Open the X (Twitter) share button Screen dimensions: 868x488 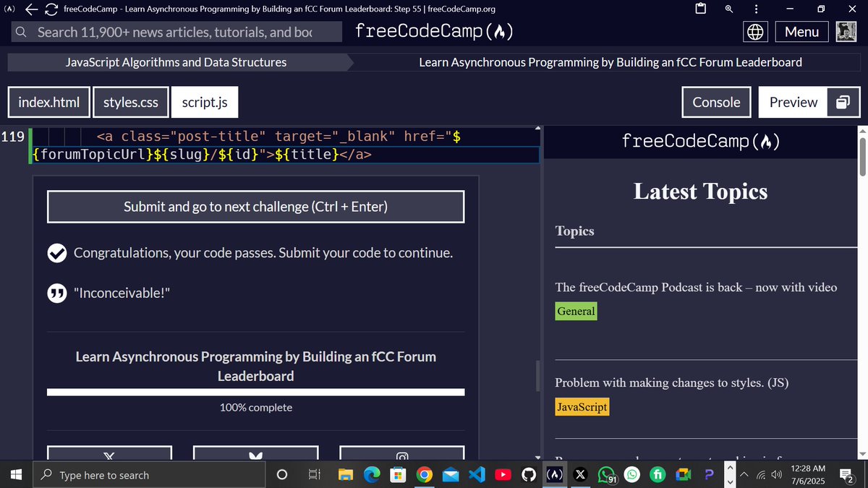pos(109,454)
